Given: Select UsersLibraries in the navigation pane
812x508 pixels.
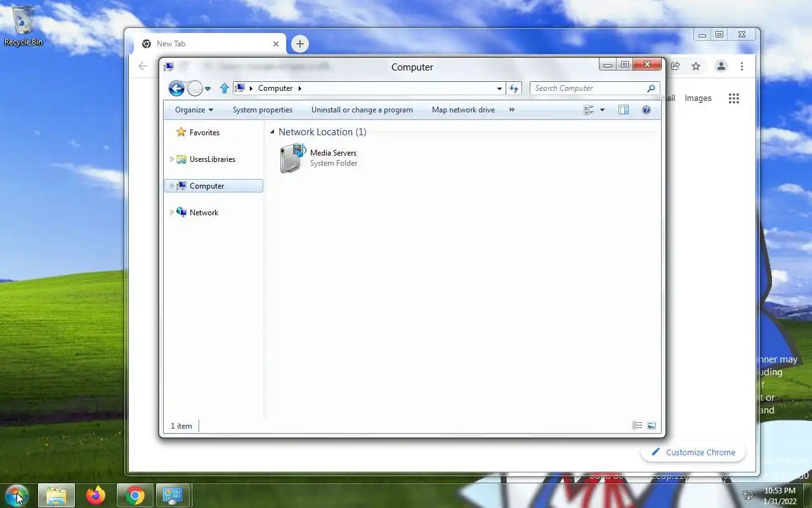Looking at the screenshot, I should coord(213,159).
